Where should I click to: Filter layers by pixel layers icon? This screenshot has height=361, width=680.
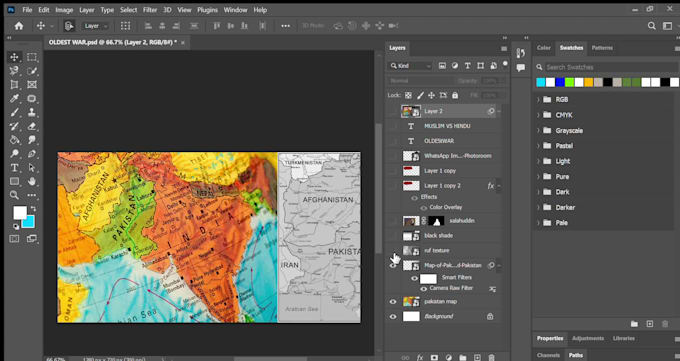coord(442,66)
